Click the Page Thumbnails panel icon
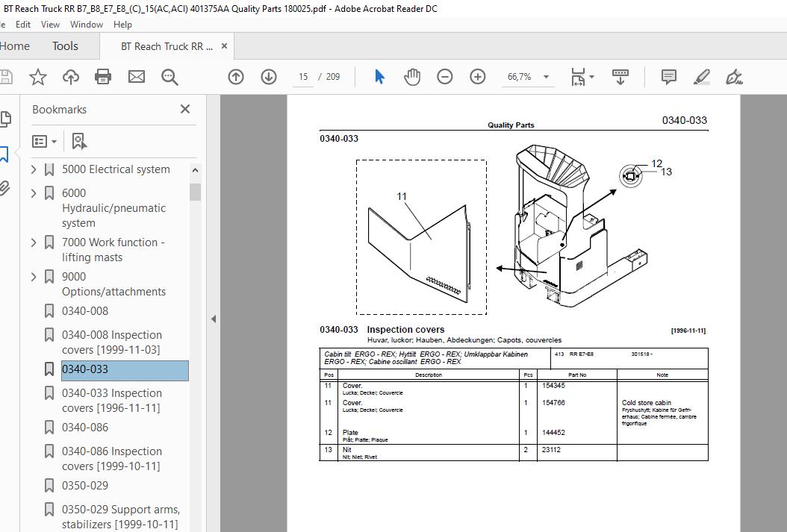 pyautogui.click(x=7, y=119)
